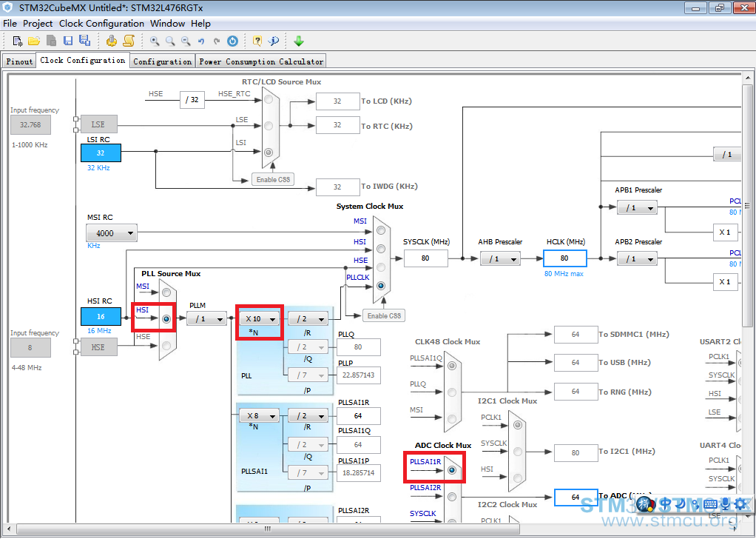
Task: Open the AHB Prescaler dropdown
Action: click(x=500, y=259)
